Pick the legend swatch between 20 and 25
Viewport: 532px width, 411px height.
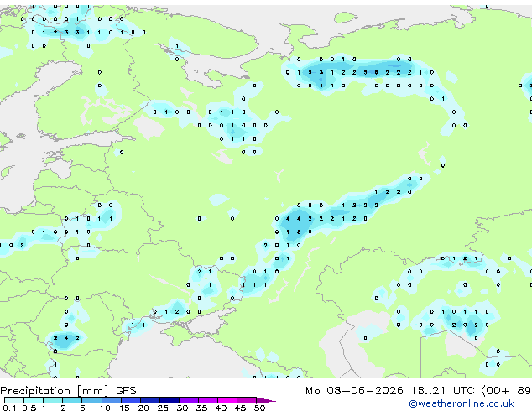click(150, 400)
